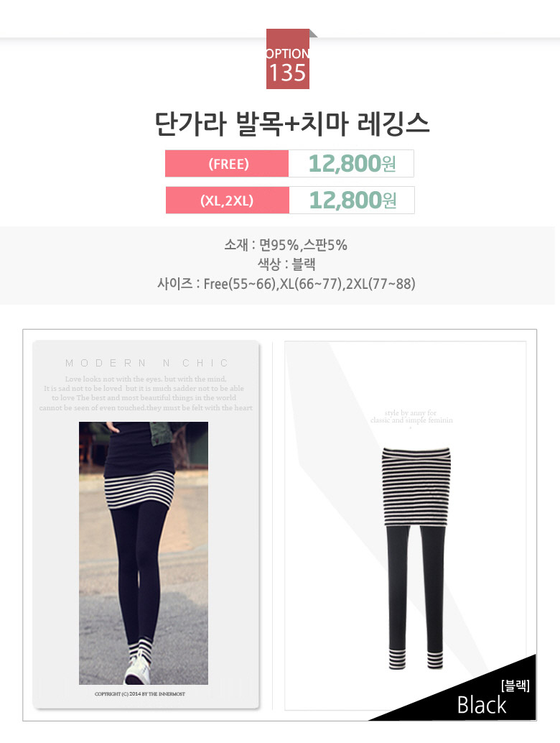Open the model photo wearing striped skirt leggings
This screenshot has height=743, width=560.
click(144, 553)
